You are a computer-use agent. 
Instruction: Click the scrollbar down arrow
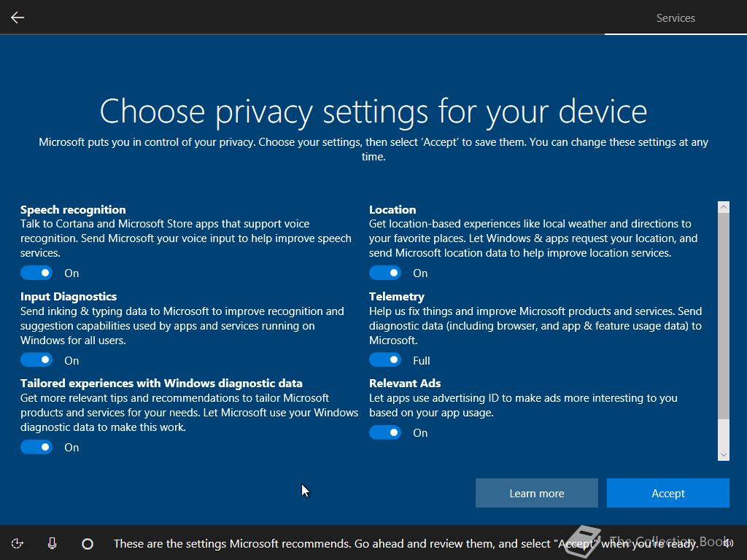click(x=723, y=455)
